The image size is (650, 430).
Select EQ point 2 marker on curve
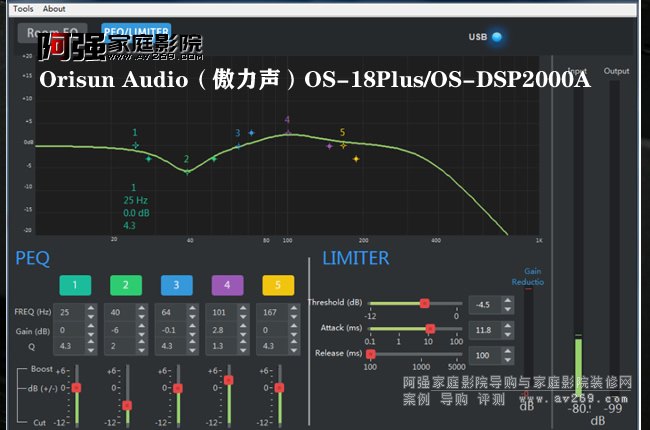click(186, 171)
